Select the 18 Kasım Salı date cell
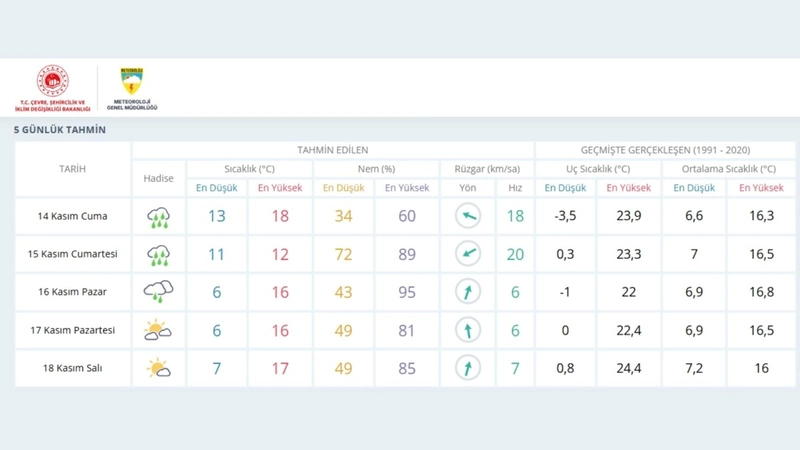The height and width of the screenshot is (450, 800). [72, 368]
